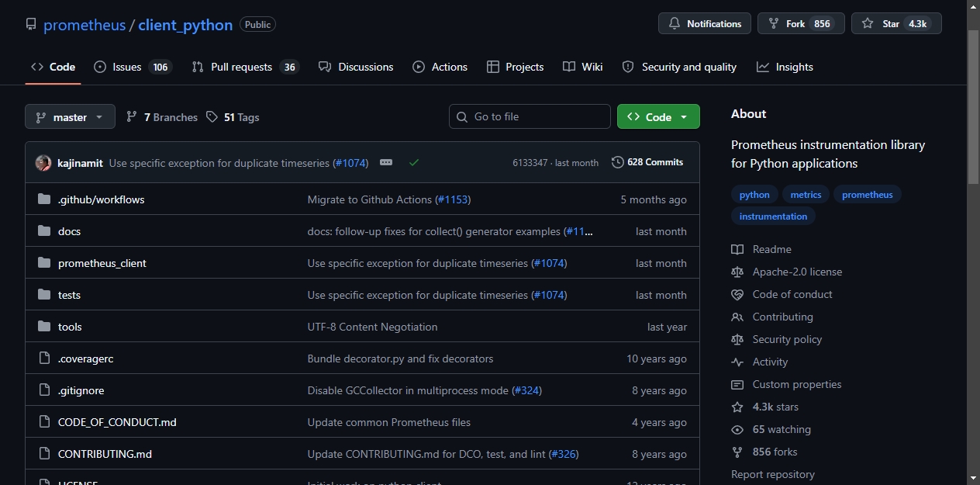Open the UTF-8 Content Negotiation commit
This screenshot has height=485, width=980.
pos(372,327)
